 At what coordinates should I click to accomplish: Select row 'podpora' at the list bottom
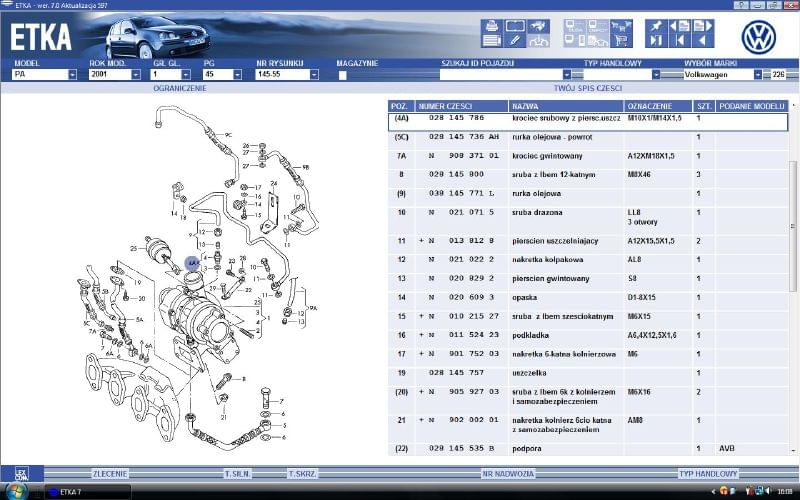tap(588, 448)
